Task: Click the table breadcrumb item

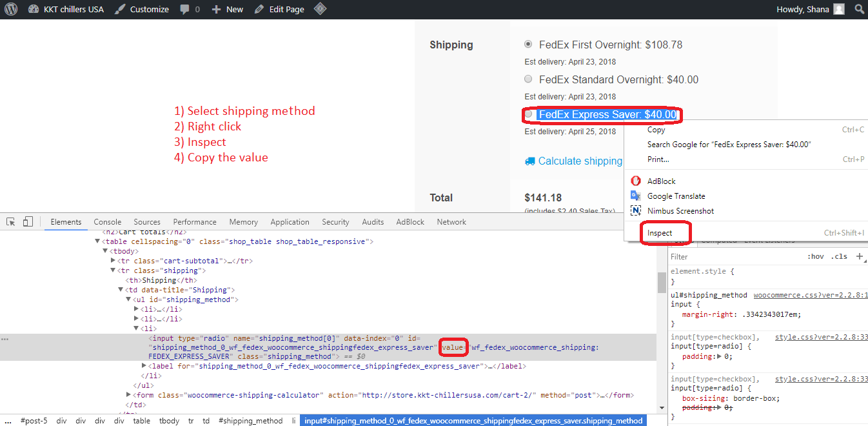Action: [x=142, y=421]
